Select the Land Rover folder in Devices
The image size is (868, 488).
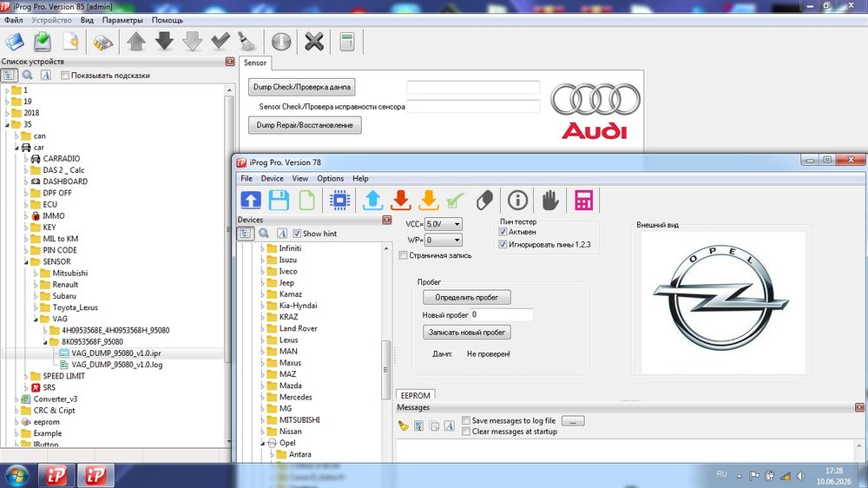(x=298, y=328)
